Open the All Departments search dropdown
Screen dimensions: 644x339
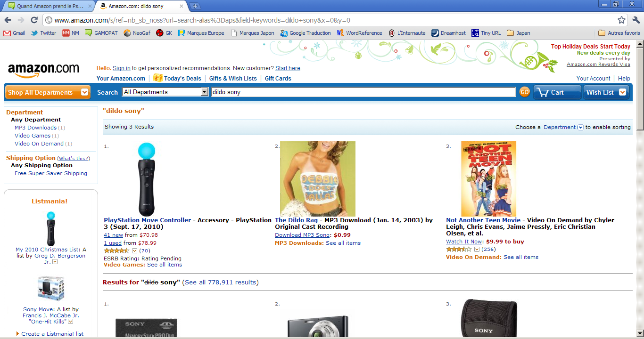165,92
